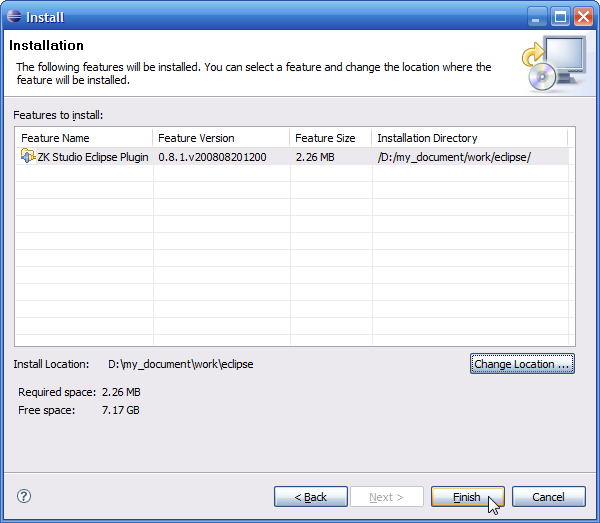Maximize the Install window

tap(560, 17)
